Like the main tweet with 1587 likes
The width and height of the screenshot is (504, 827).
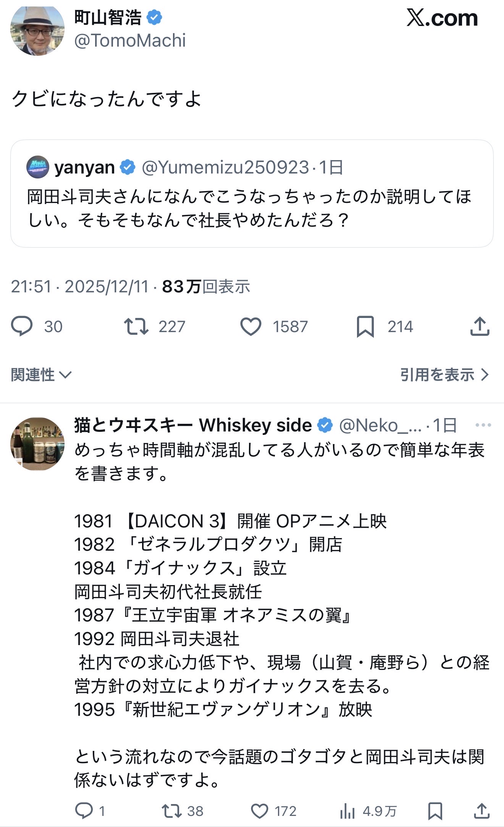pos(251,327)
